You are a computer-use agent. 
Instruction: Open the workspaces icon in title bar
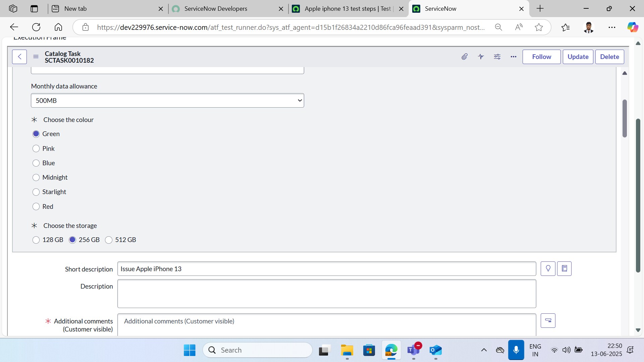13,8
